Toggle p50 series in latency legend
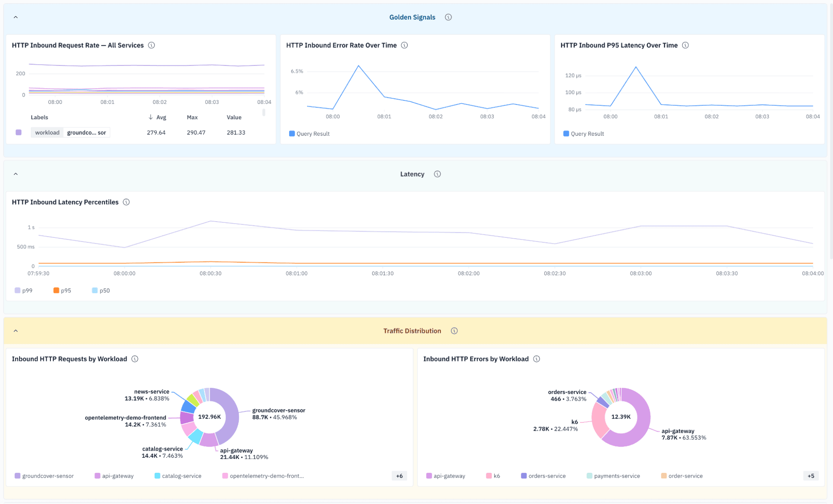Screen dimensions: 833x504 [x=100, y=290]
